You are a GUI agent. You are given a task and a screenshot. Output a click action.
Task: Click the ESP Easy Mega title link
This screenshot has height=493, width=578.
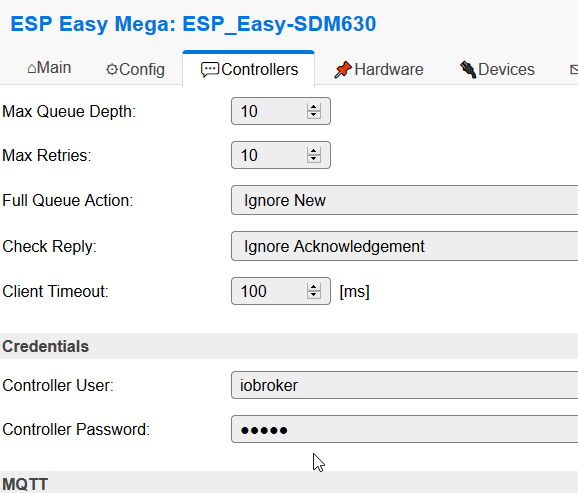click(193, 24)
